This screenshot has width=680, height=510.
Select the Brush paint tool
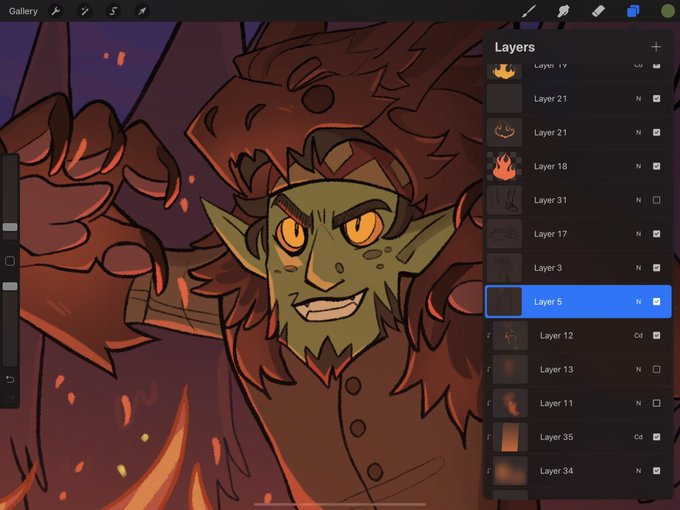pos(529,11)
